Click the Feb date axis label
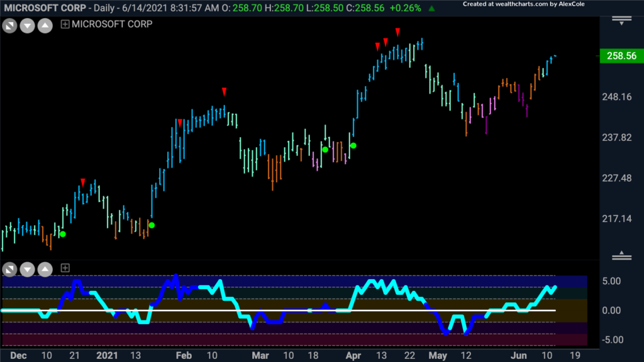The height and width of the screenshot is (362, 644). pos(184,356)
